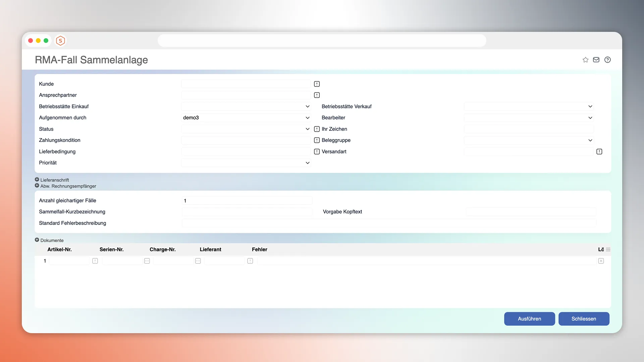The width and height of the screenshot is (644, 362).
Task: Open the Betriebsstätte Einkauf dropdown
Action: (x=246, y=106)
